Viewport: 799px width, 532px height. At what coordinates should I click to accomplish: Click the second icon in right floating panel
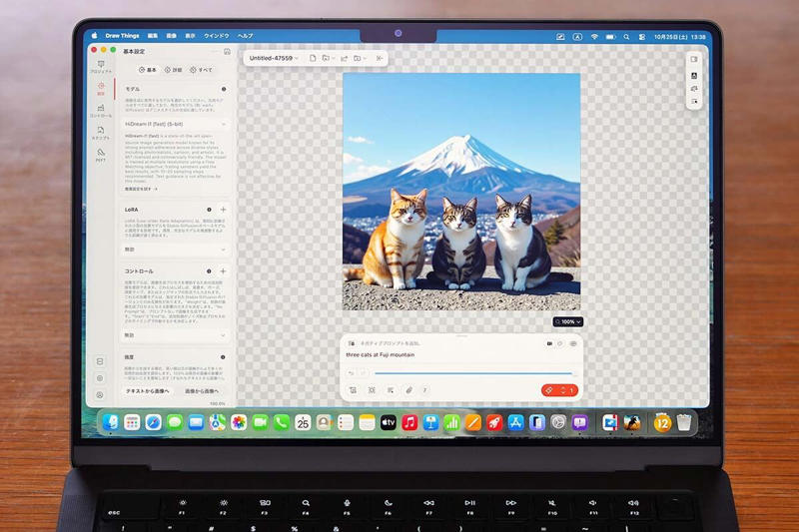point(694,75)
